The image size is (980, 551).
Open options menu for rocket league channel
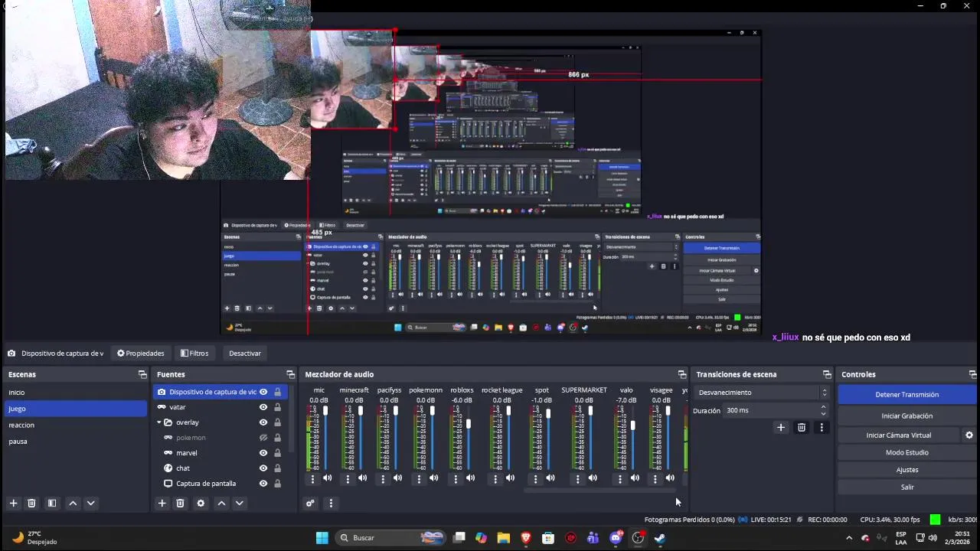(495, 479)
